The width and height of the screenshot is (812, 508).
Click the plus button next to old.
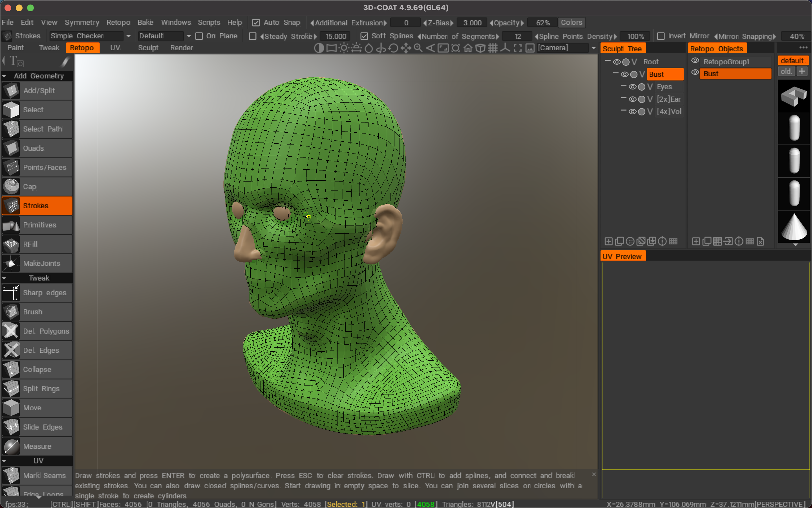(802, 71)
